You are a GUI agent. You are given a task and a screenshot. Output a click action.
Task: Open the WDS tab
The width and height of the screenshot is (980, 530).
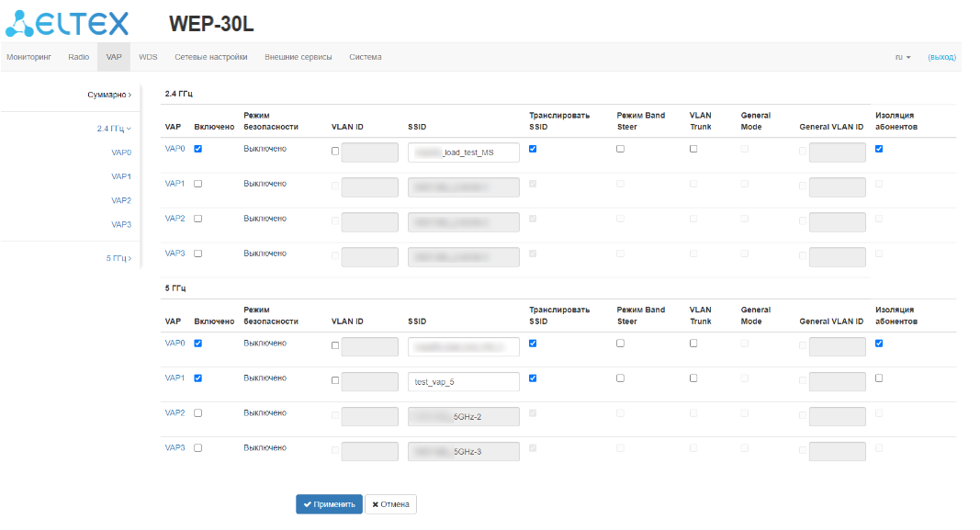tap(148, 57)
